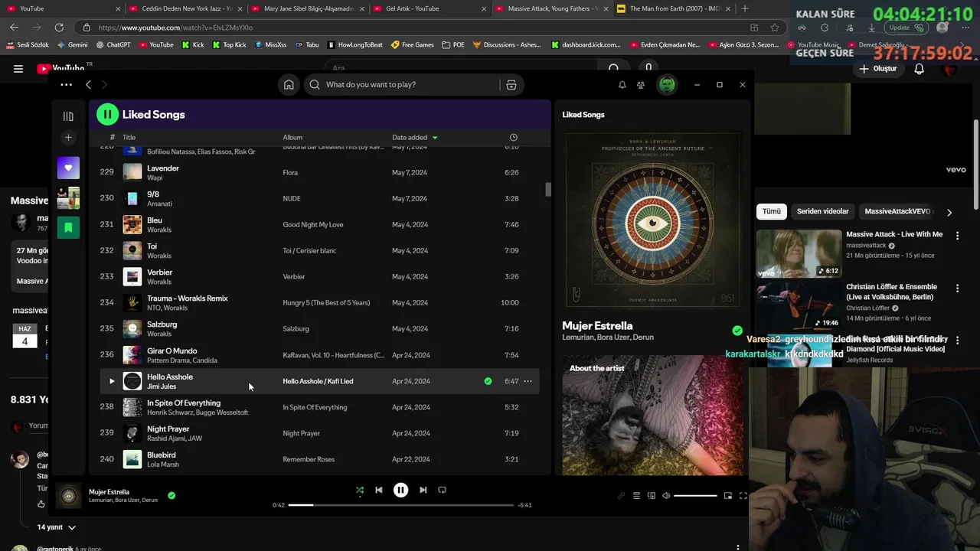Switch to The Man from Earth IMDb tab
The height and width of the screenshot is (551, 980).
pos(675,8)
